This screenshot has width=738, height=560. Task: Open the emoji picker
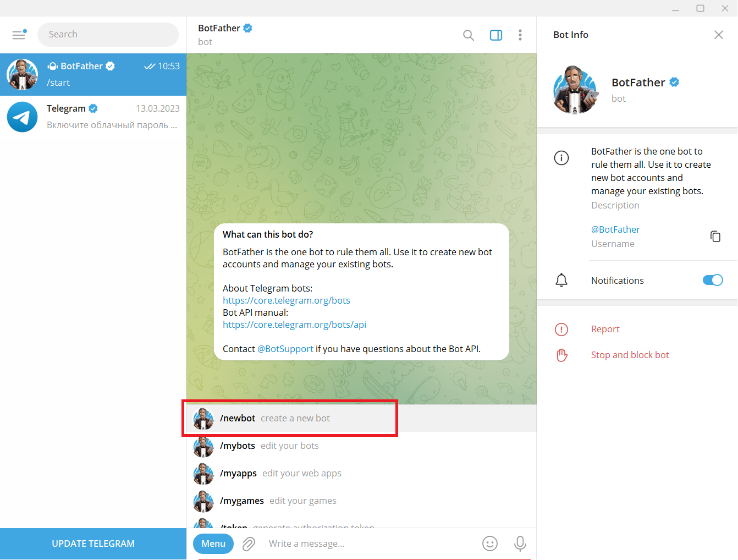pos(490,543)
